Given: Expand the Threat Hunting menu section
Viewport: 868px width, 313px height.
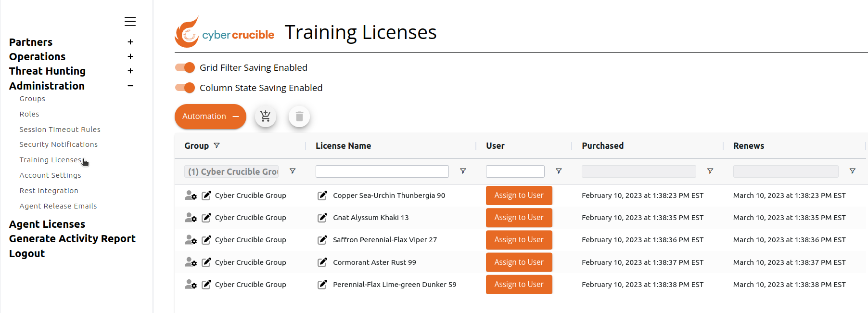Looking at the screenshot, I should 130,71.
